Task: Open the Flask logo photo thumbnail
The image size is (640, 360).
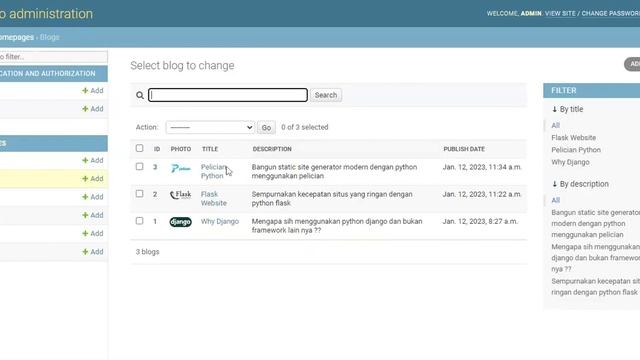Action: coord(180,195)
